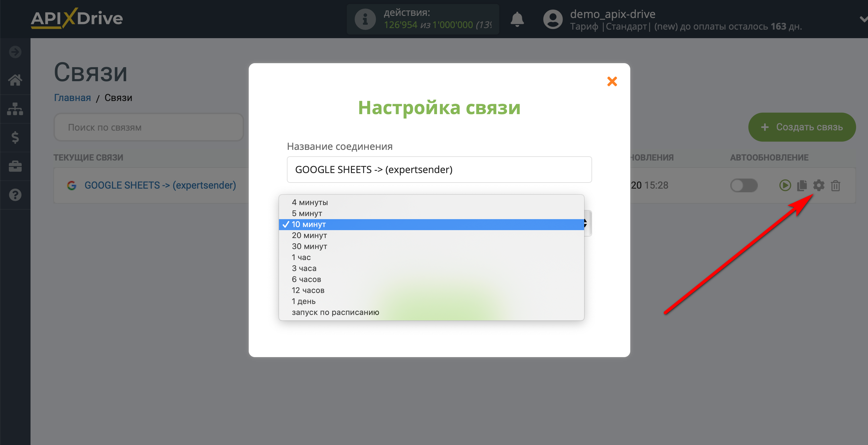This screenshot has width=868, height=445.
Task: Select the 5 минут interval option
Action: coord(431,213)
